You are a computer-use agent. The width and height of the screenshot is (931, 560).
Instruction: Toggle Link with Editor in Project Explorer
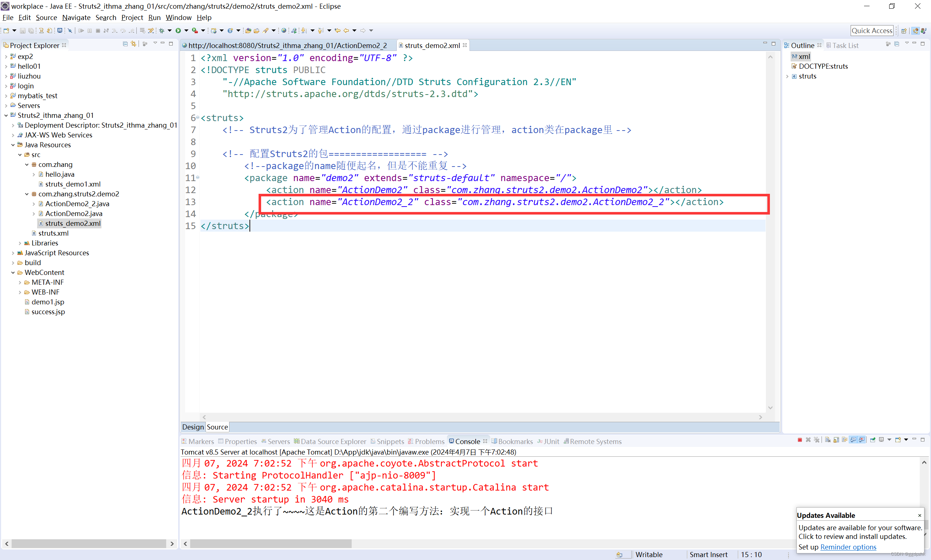pos(133,44)
